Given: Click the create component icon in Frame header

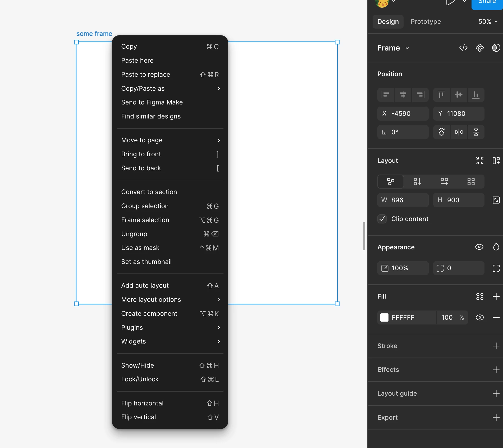Looking at the screenshot, I should pos(480,48).
